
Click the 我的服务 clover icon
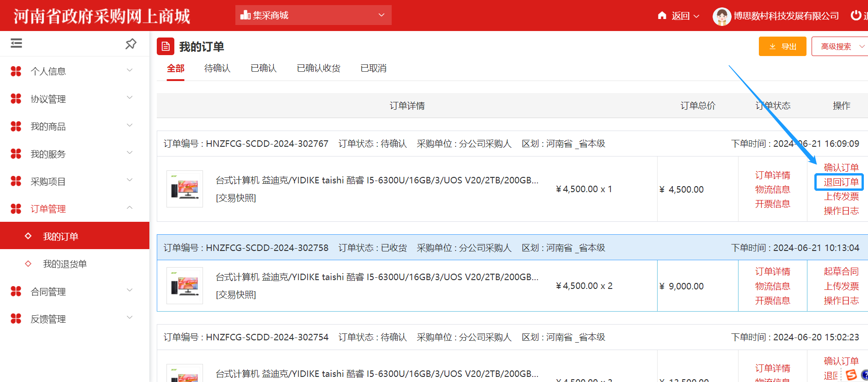point(16,154)
